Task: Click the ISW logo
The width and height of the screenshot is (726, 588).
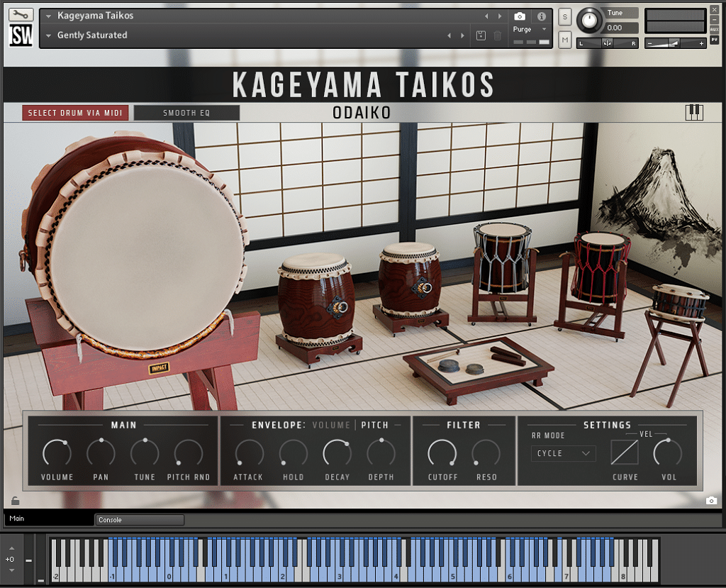Action: (21, 35)
